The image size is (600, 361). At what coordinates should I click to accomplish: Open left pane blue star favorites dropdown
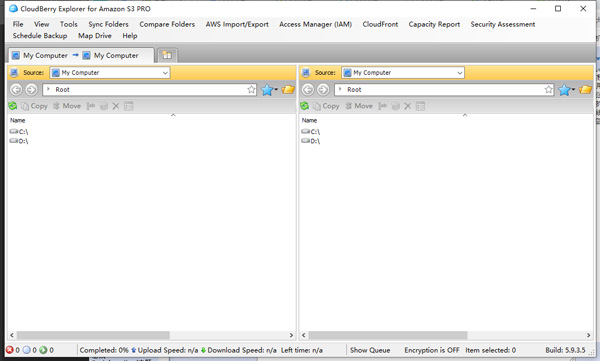(269, 90)
